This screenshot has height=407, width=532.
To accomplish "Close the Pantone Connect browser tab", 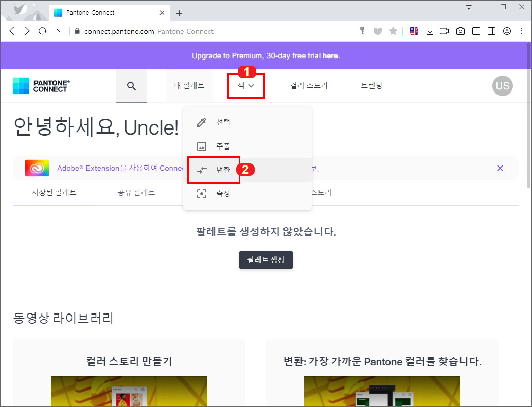I will [162, 13].
